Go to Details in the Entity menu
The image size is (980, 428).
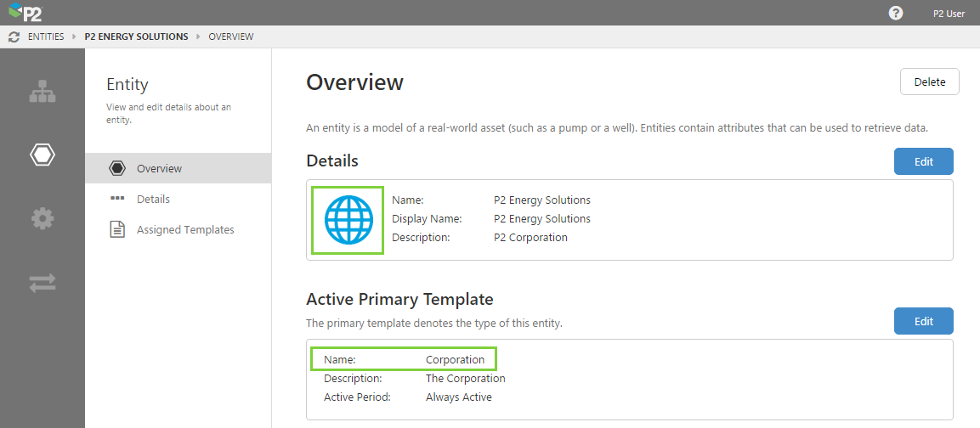(x=153, y=199)
